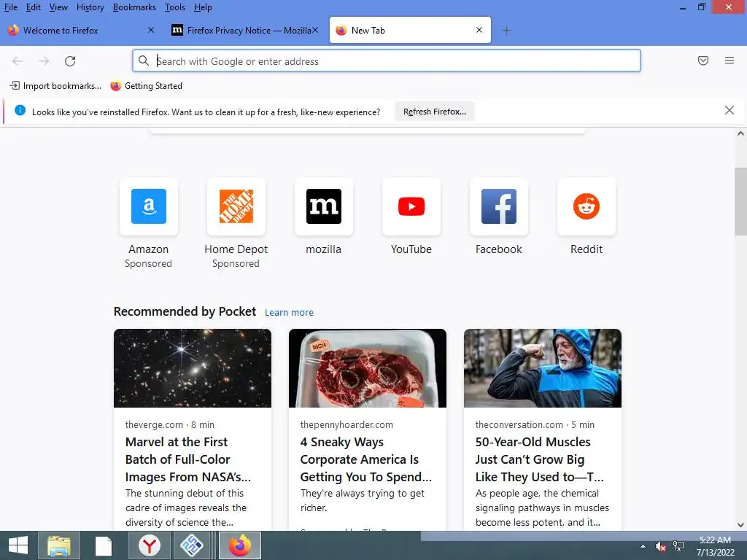The height and width of the screenshot is (560, 747).
Task: Open the YouTube shortcut tile
Action: (411, 206)
